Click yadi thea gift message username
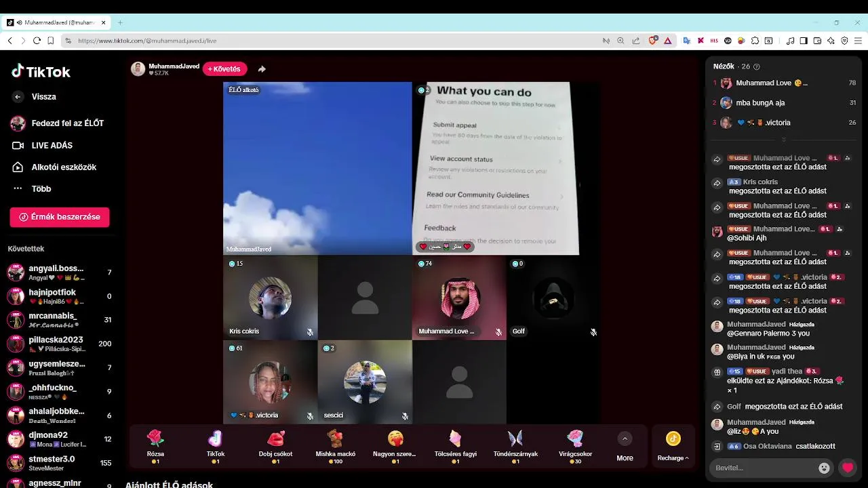 [787, 371]
